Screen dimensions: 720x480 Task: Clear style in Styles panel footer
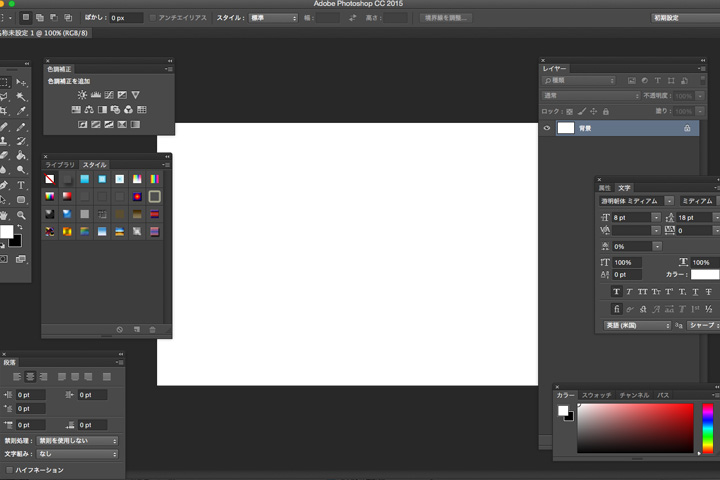[119, 329]
